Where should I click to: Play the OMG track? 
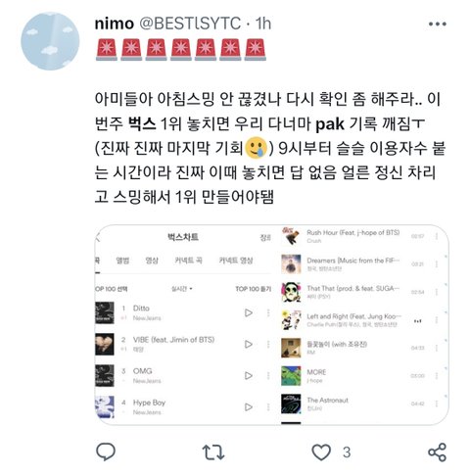coord(249,375)
